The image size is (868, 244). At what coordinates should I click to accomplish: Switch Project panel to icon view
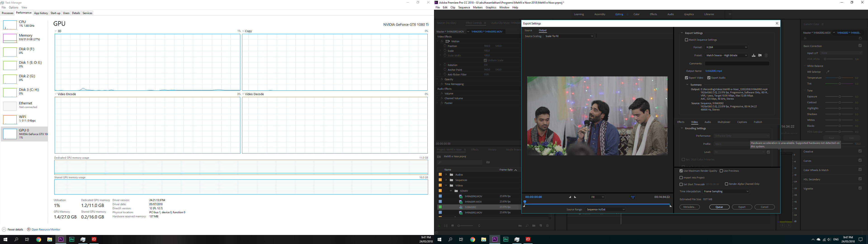453,225
